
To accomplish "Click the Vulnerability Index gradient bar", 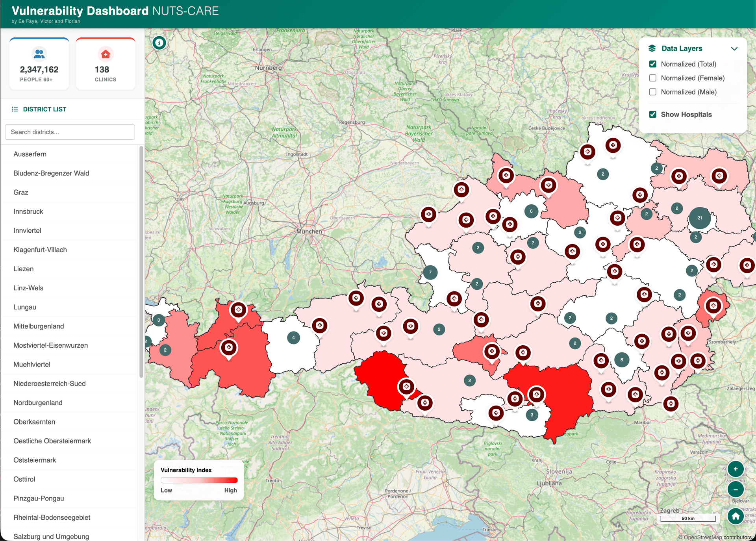I will pos(199,480).
